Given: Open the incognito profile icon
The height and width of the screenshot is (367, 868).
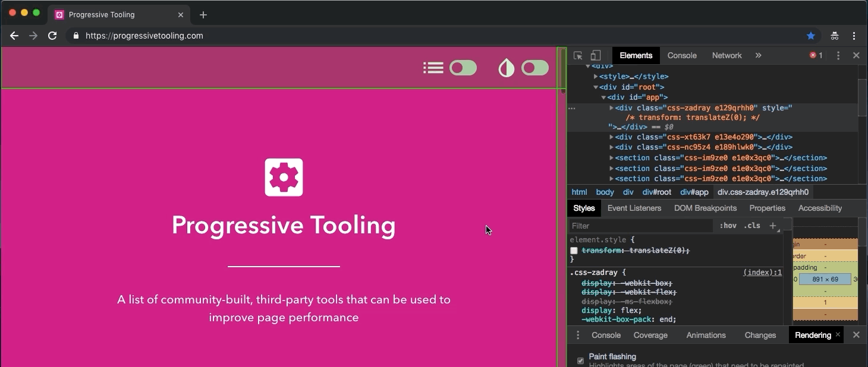Looking at the screenshot, I should pyautogui.click(x=835, y=36).
